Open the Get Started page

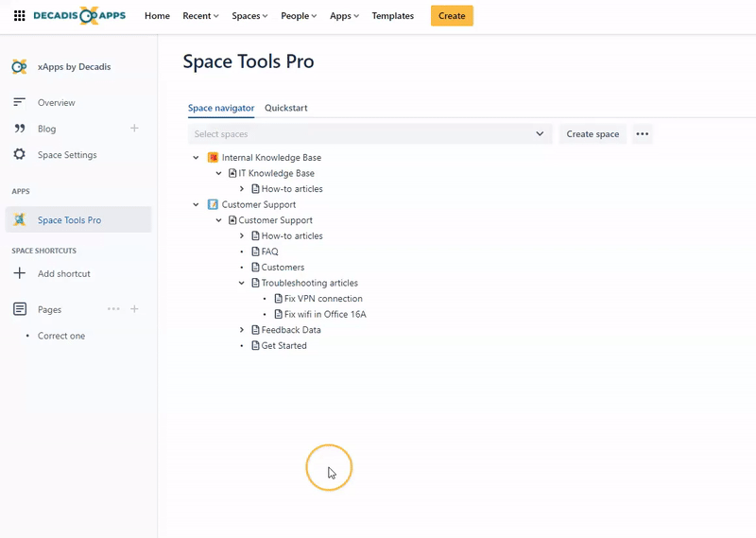[x=283, y=345]
